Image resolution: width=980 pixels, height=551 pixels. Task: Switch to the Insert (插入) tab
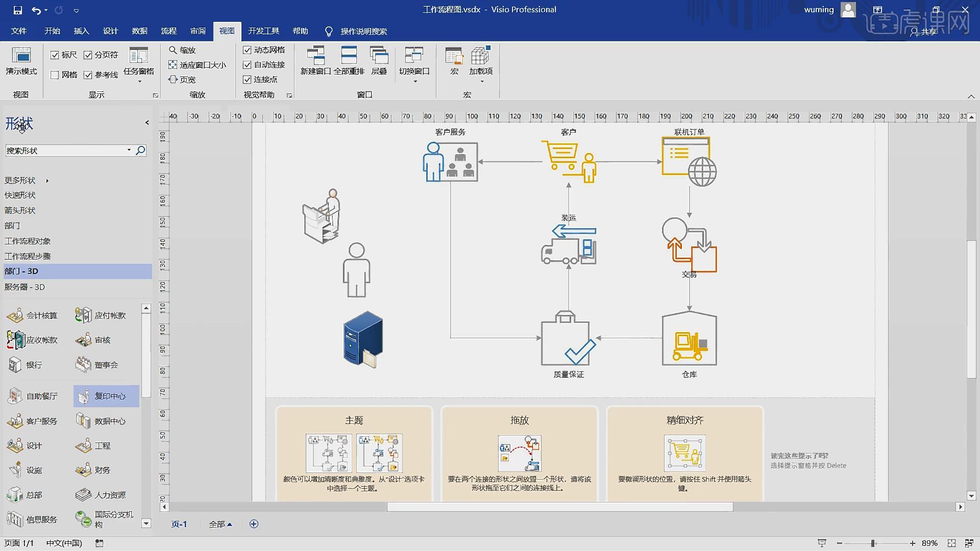point(81,31)
